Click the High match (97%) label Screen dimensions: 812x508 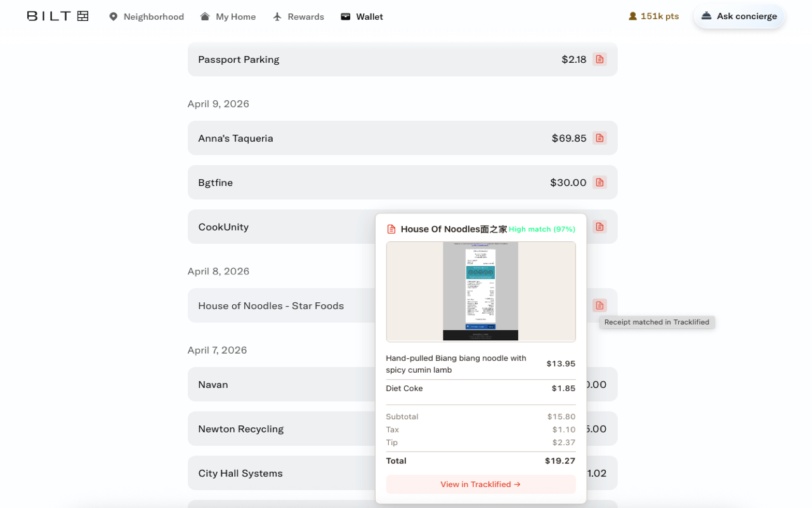542,229
